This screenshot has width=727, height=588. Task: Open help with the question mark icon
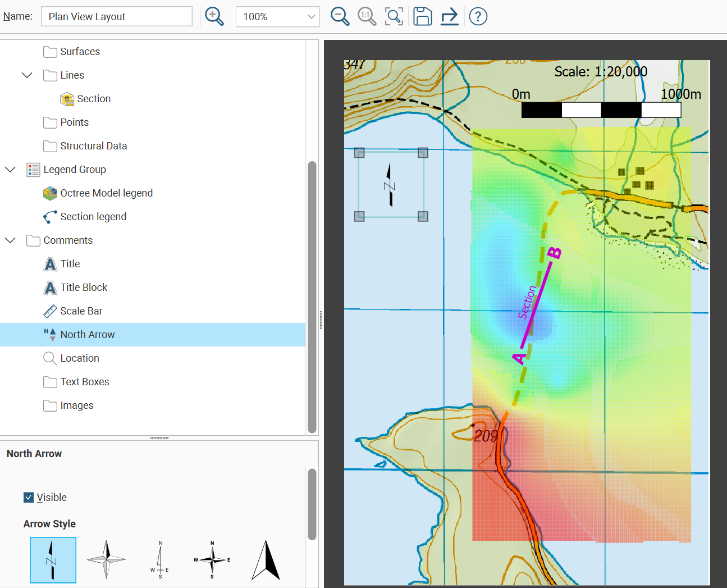tap(478, 16)
